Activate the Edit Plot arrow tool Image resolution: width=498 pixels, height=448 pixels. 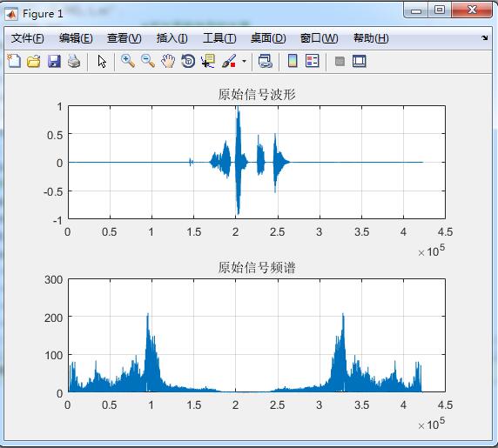click(102, 61)
